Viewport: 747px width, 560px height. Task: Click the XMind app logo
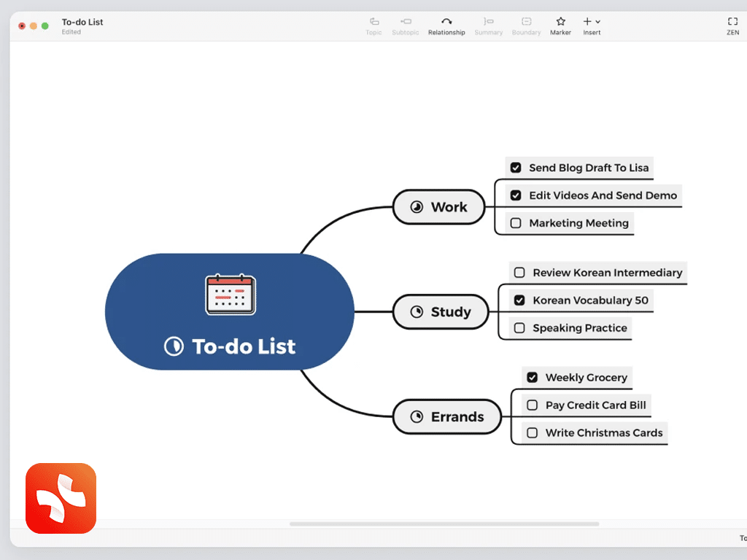coord(61,498)
